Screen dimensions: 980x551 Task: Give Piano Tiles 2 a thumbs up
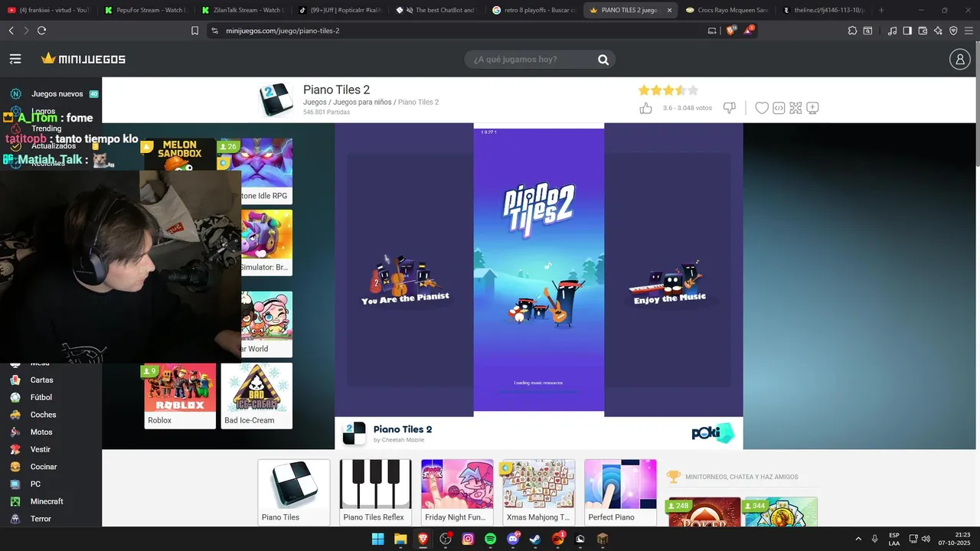point(645,108)
